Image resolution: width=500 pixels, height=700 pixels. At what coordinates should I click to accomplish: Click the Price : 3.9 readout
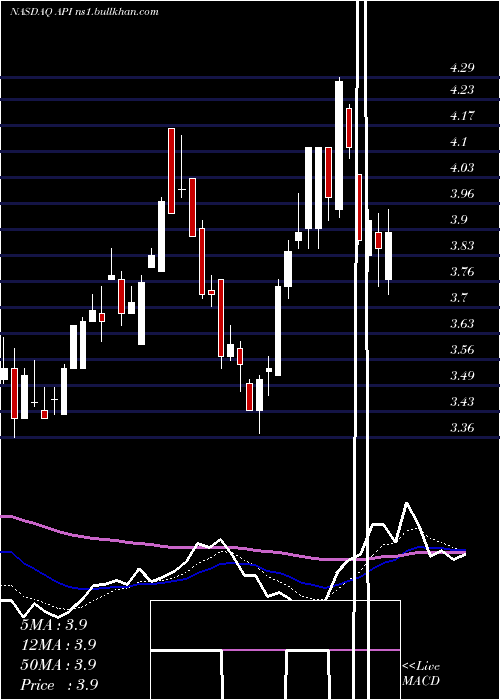[x=59, y=684]
